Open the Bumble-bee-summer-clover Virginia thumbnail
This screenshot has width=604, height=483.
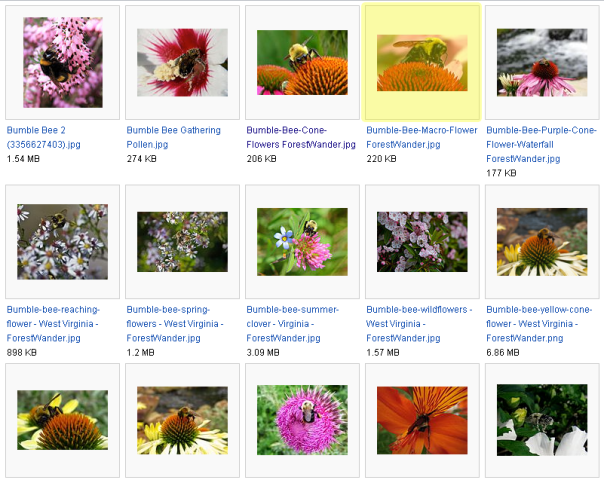click(302, 242)
